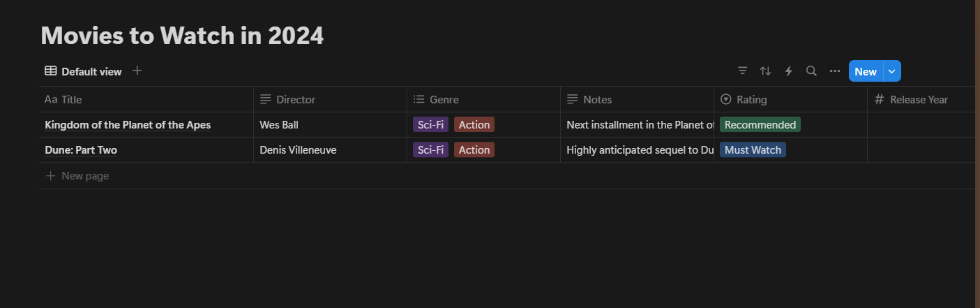980x308 pixels.
Task: Click the blue Must Watch tag
Action: click(x=753, y=150)
